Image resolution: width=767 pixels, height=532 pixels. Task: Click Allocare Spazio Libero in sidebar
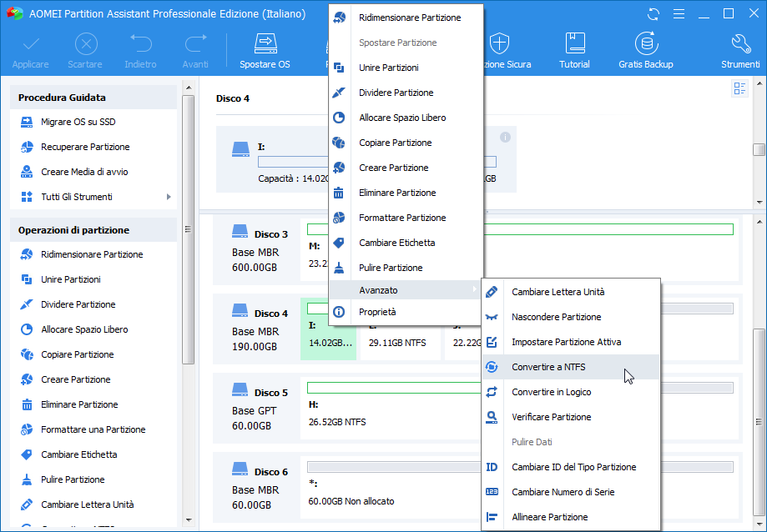pyautogui.click(x=84, y=329)
